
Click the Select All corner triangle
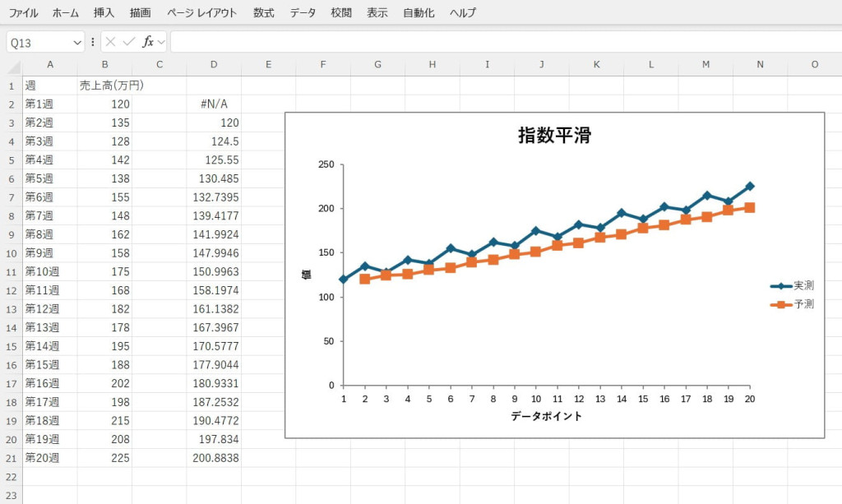click(12, 65)
